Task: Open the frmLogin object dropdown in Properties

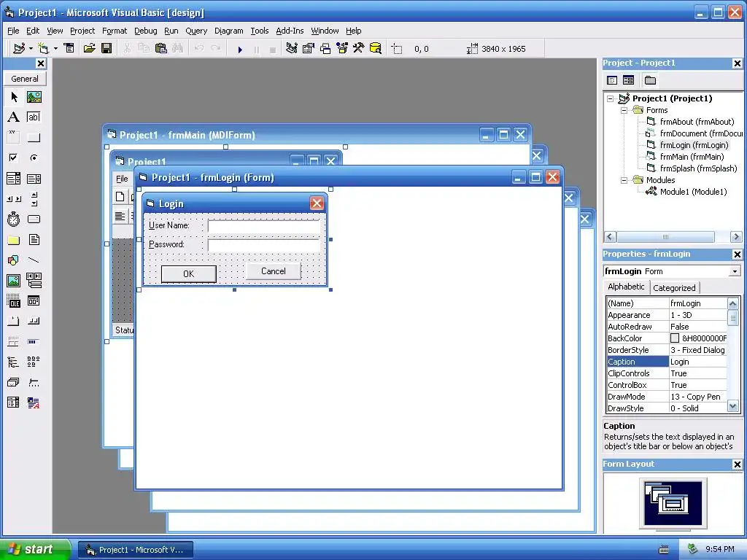Action: pos(735,271)
